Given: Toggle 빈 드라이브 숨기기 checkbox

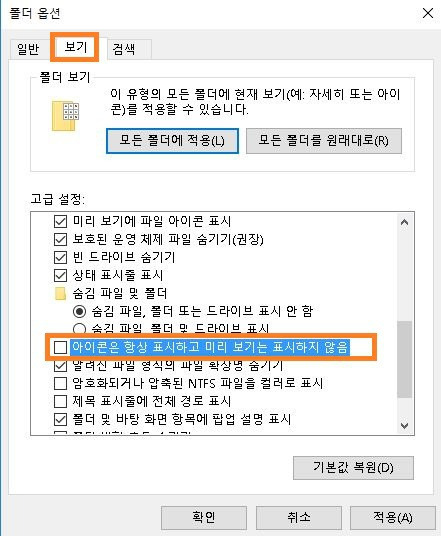Looking at the screenshot, I should pyautogui.click(x=61, y=257).
